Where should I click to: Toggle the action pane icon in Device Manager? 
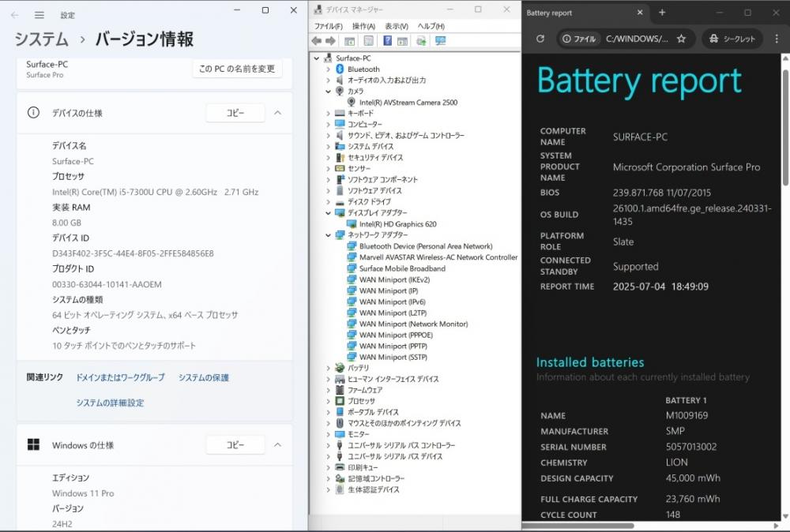point(402,41)
